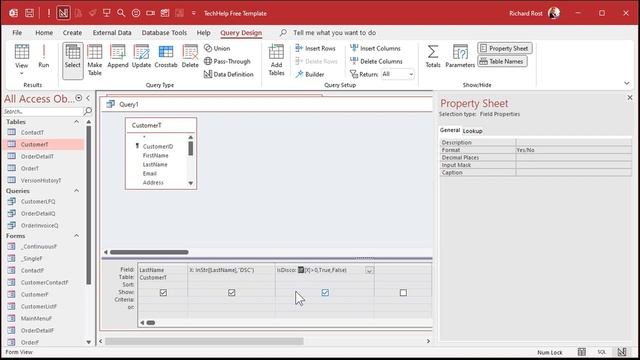Click the Union query button
640x360 pixels.
click(x=217, y=48)
